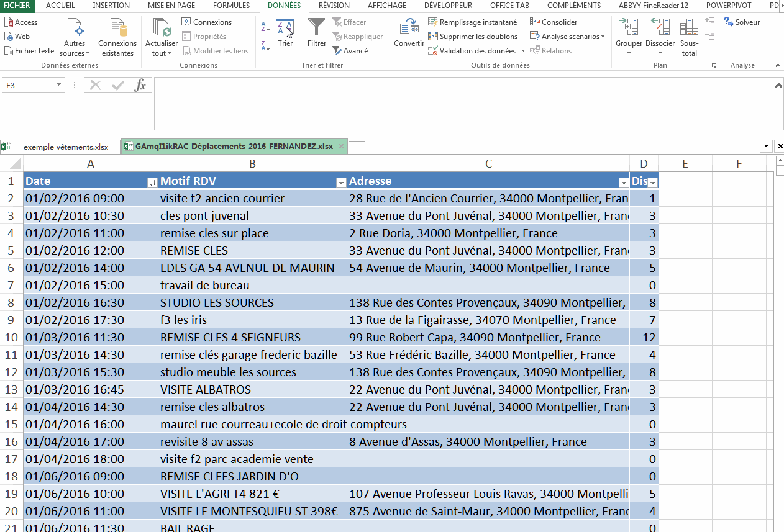The height and width of the screenshot is (532, 784).
Task: Open the Trier sort dialog
Action: point(285,33)
